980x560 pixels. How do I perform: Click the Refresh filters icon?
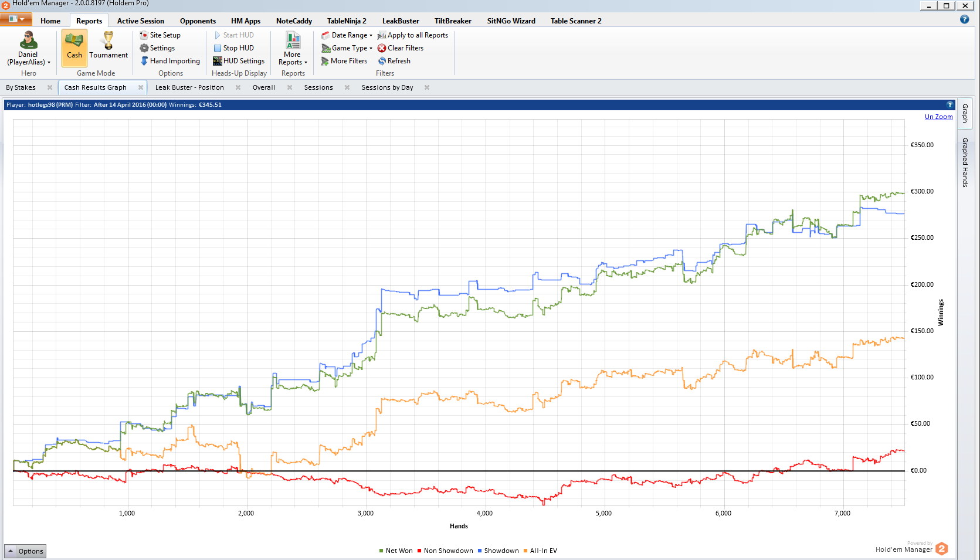point(382,61)
